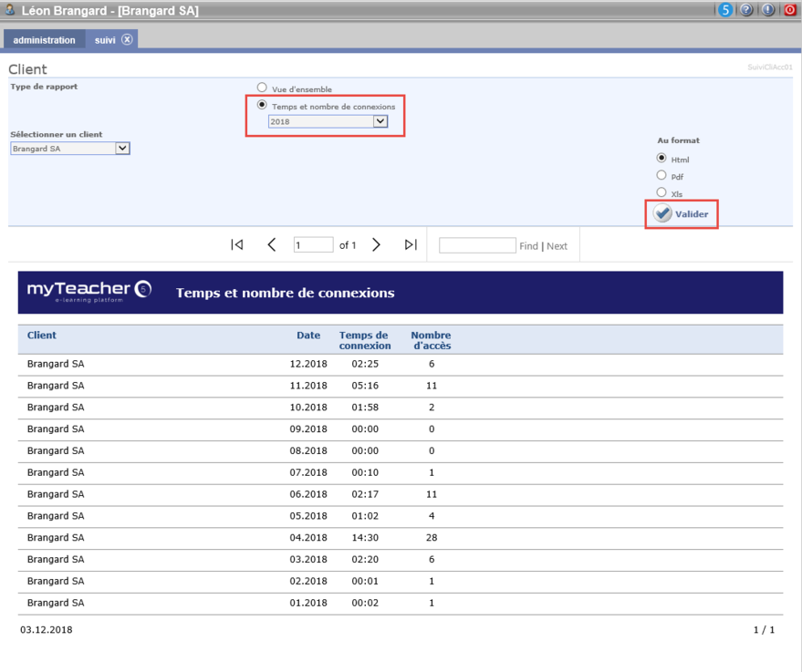This screenshot has width=802, height=672.
Task: Open the 2018 year dropdown
Action: coord(380,121)
